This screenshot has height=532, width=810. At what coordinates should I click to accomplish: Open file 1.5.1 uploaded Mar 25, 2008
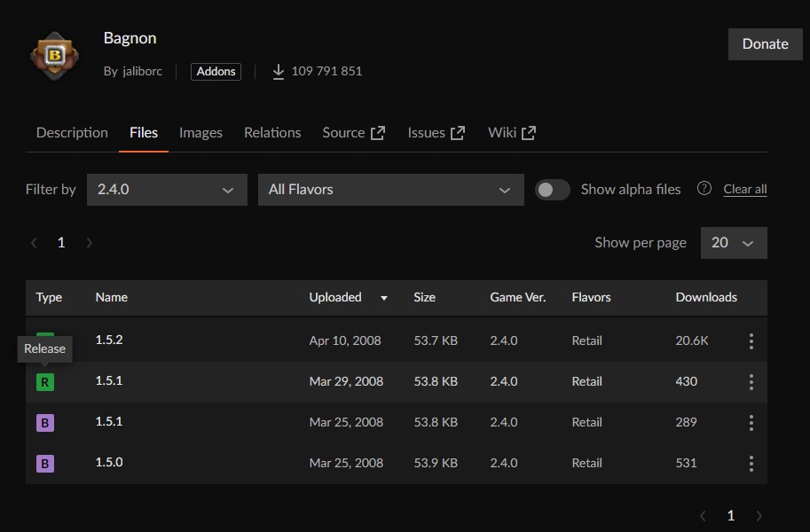tap(109, 421)
